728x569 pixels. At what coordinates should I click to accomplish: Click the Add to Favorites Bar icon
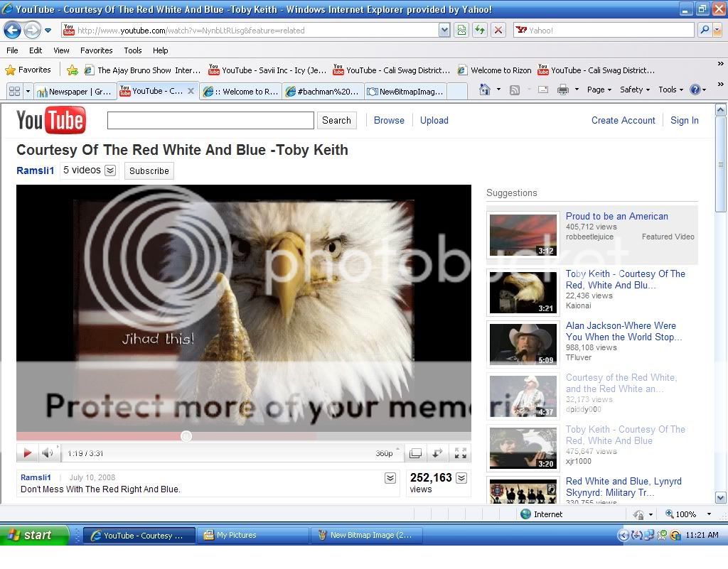pos(73,70)
